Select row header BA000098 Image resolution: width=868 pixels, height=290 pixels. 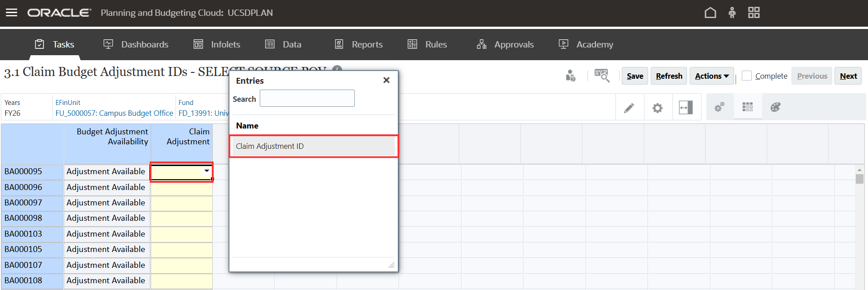click(32, 218)
